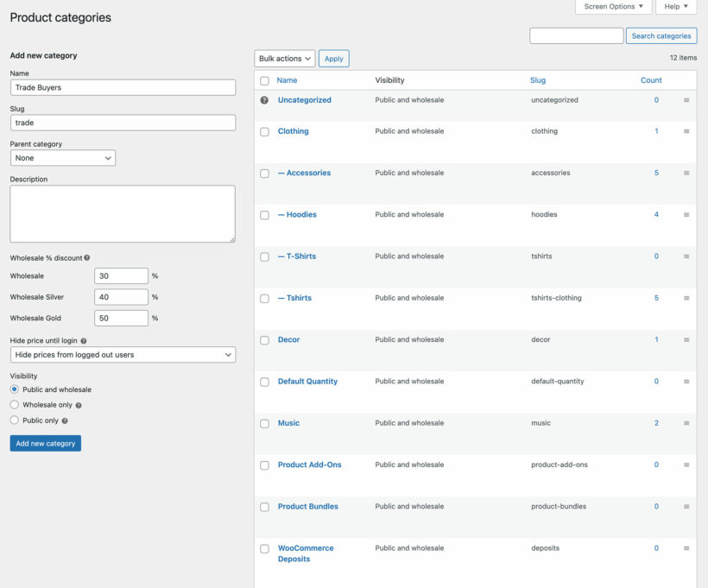Click the help icon next to Hide price until login
The height and width of the screenshot is (588, 708).
(83, 340)
